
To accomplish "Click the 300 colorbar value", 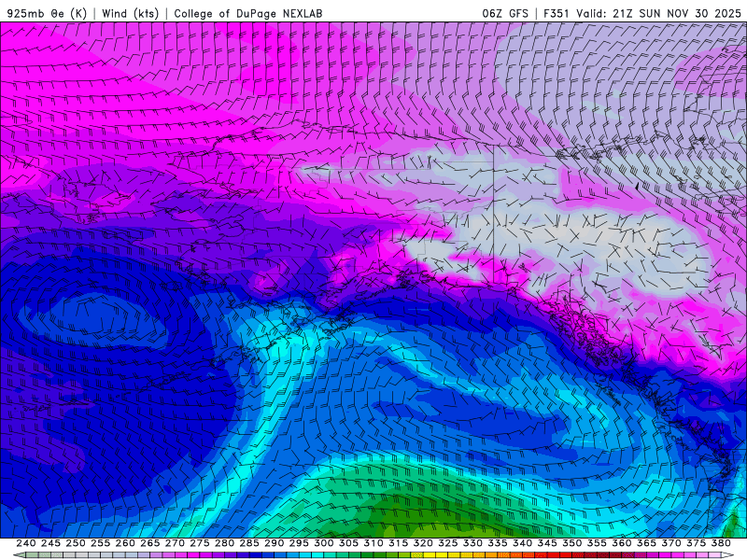I will point(324,543).
